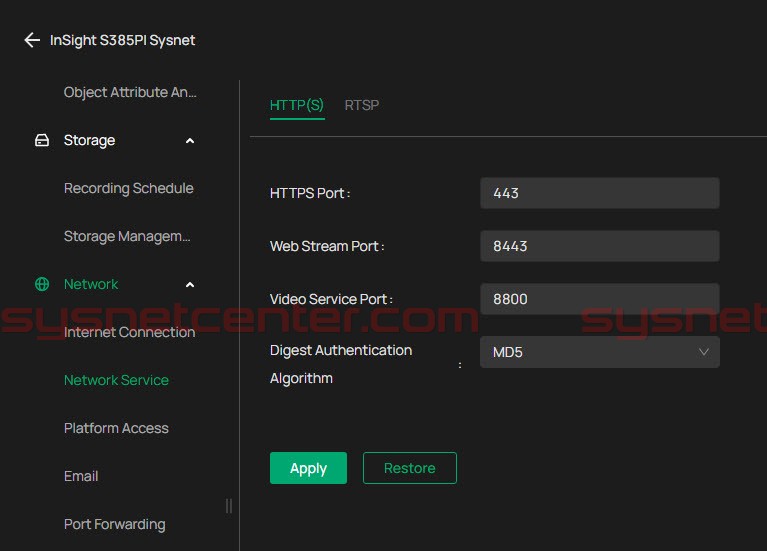Switch to the RTSP tab
Viewport: 767px width, 551px height.
tap(361, 105)
